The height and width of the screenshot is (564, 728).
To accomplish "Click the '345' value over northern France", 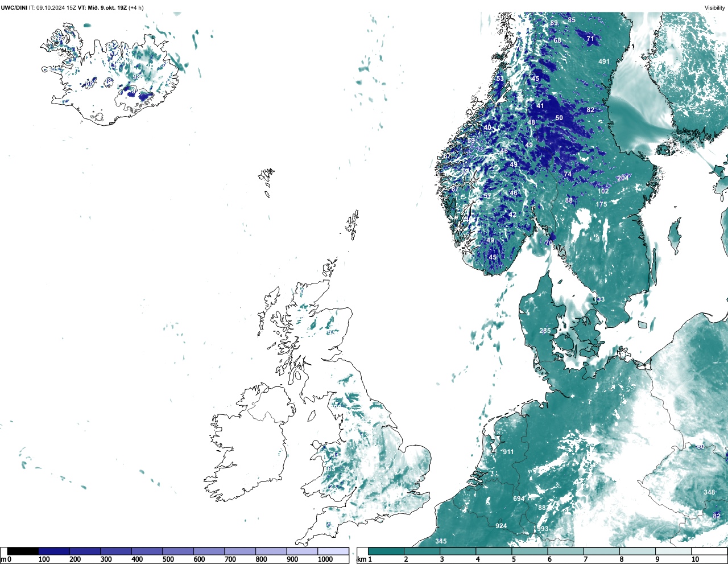I will click(x=441, y=541).
